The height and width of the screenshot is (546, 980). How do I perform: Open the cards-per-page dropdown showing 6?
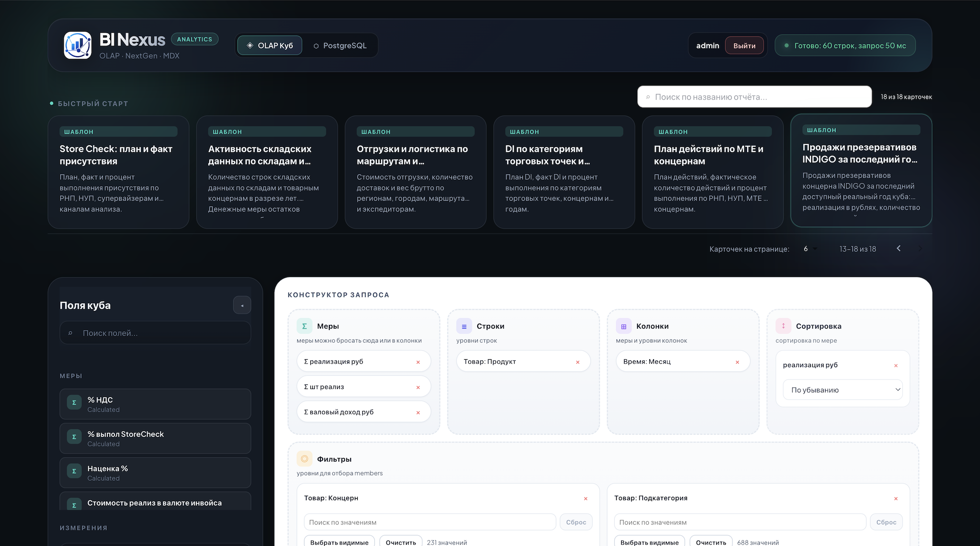810,249
